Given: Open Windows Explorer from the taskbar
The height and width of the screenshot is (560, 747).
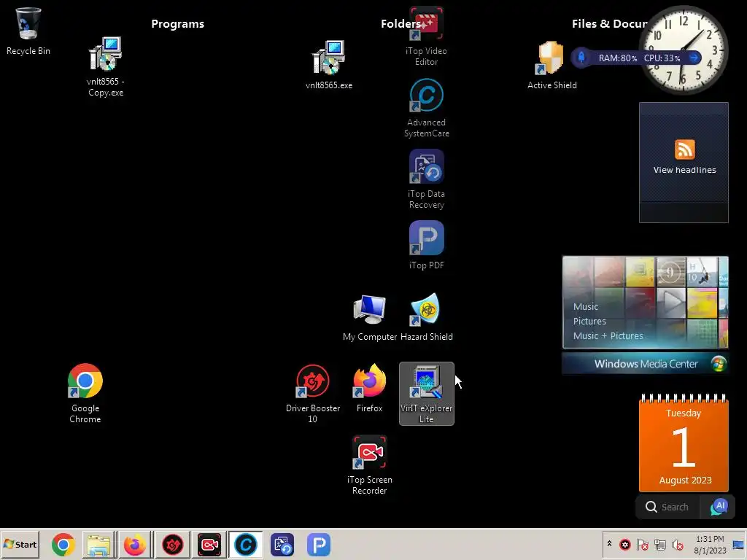Looking at the screenshot, I should [99, 544].
